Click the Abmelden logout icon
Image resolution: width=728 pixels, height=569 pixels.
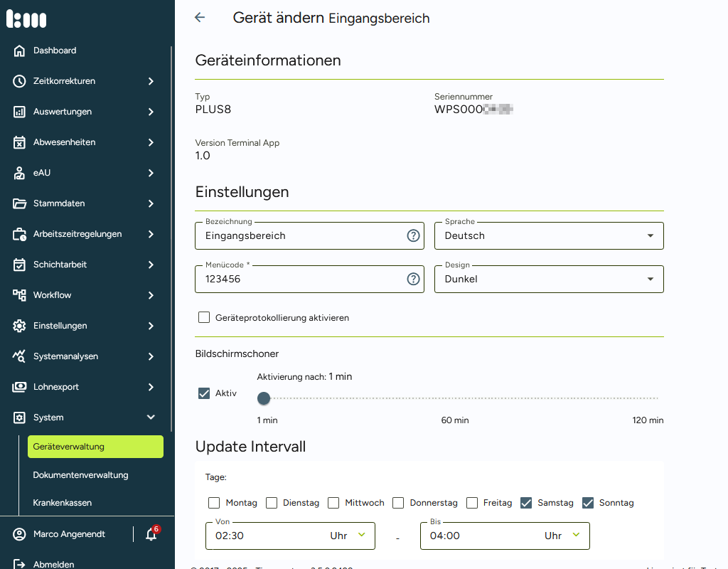(19, 564)
